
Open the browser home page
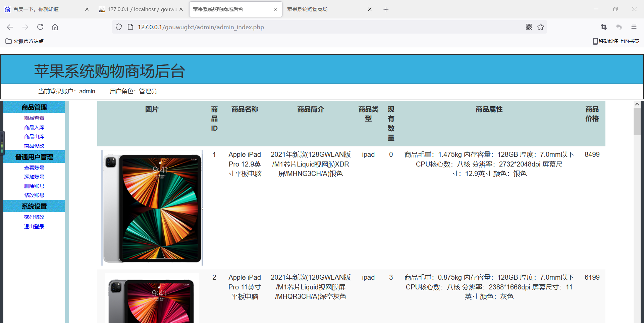click(x=55, y=27)
